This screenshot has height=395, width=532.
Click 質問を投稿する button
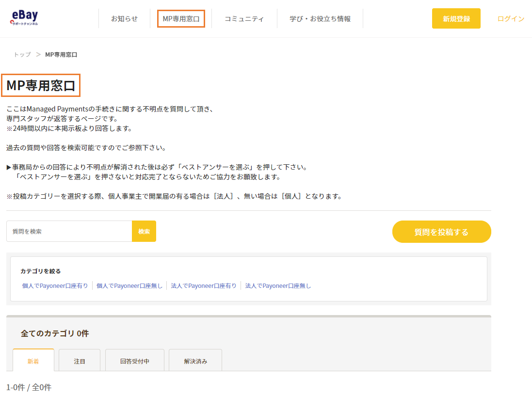click(x=441, y=232)
